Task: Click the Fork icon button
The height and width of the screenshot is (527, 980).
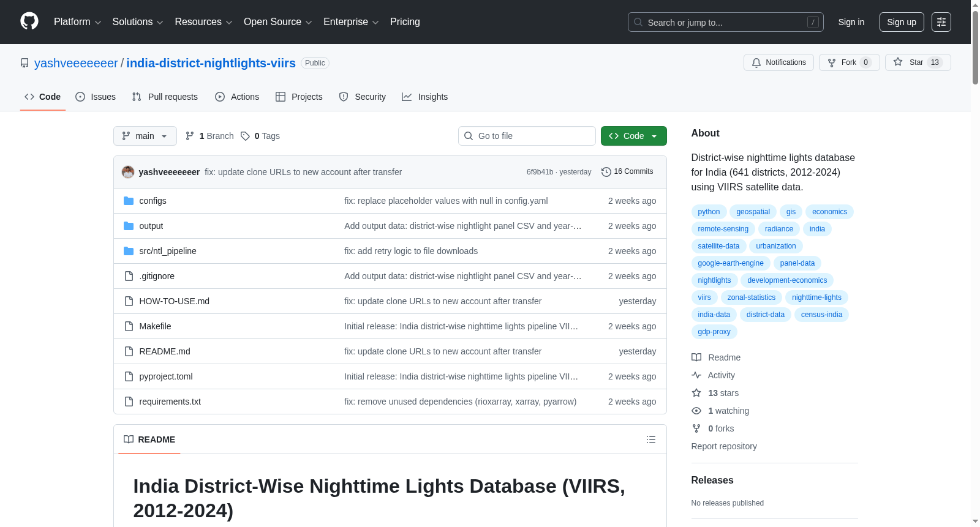Action: (x=832, y=62)
